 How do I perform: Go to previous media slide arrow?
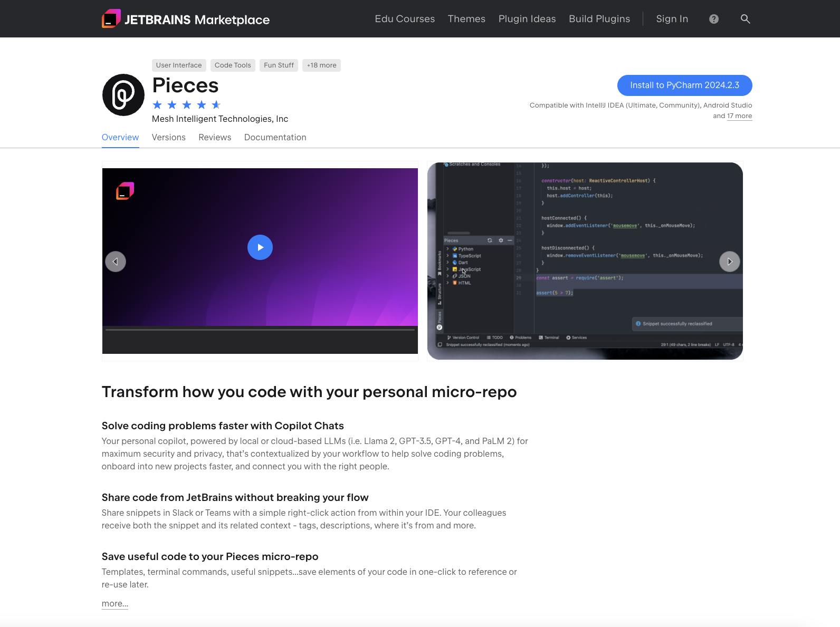pyautogui.click(x=116, y=262)
